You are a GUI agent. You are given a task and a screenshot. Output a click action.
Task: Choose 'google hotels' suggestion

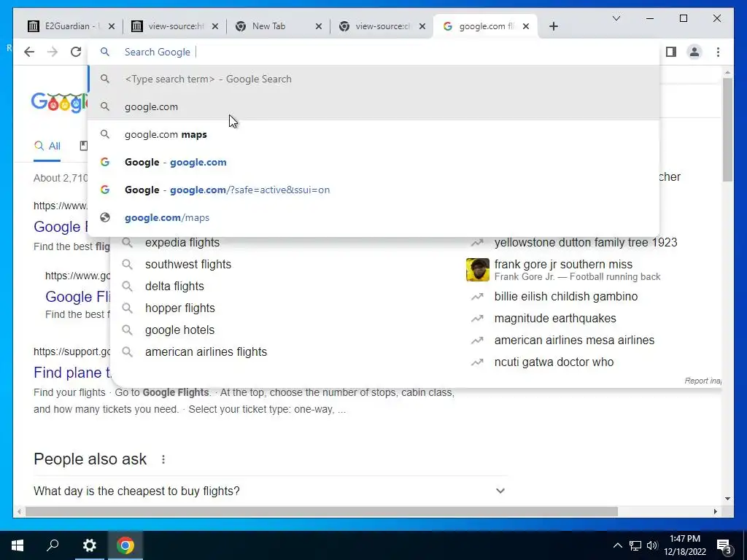tap(179, 330)
